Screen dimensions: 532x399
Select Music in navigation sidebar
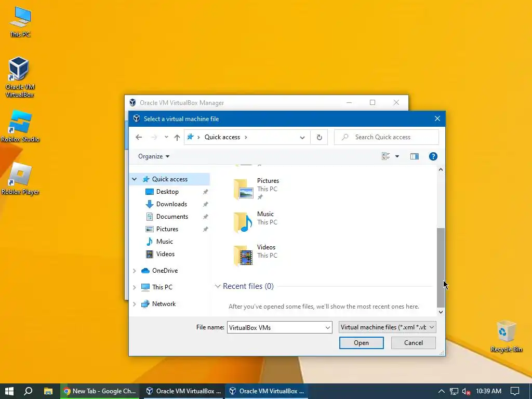tap(165, 242)
